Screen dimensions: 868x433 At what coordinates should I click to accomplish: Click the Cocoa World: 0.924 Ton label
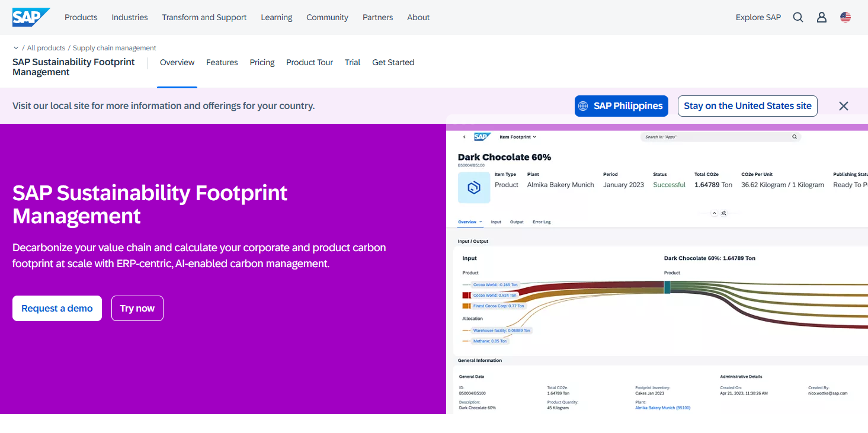tap(495, 295)
